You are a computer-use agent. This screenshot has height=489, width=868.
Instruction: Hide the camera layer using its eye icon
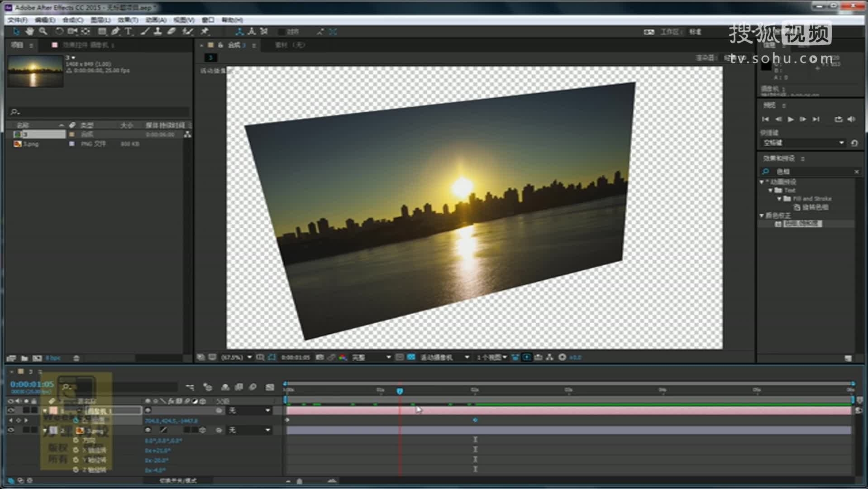pyautogui.click(x=11, y=410)
